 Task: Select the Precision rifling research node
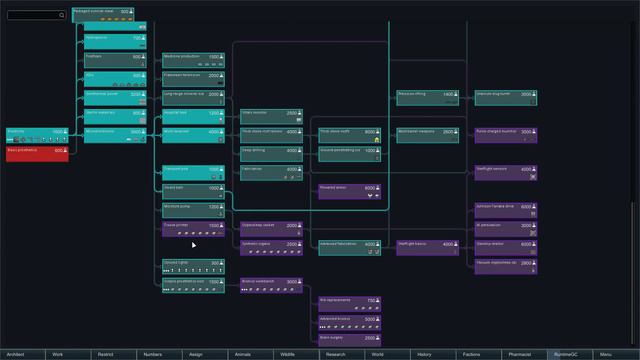point(427,98)
